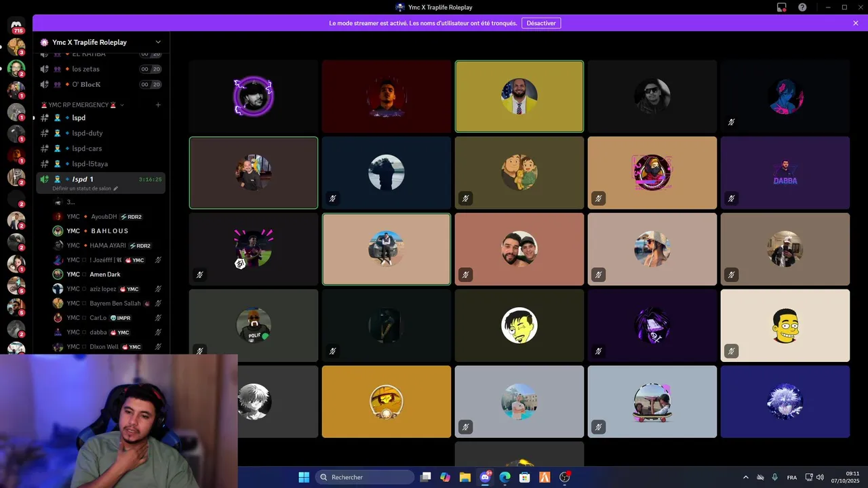Click muted mic icon on the DABBA tile
868x488 pixels.
(731, 199)
